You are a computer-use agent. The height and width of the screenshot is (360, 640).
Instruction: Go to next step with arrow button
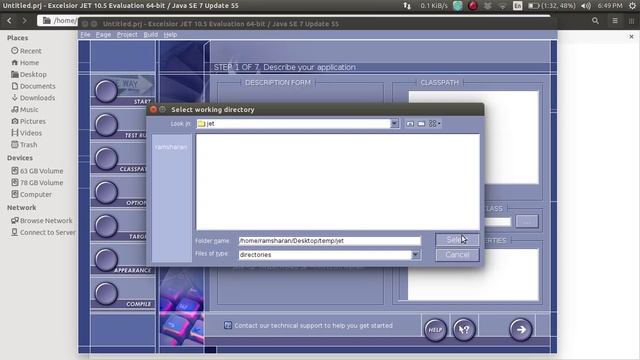tap(521, 329)
